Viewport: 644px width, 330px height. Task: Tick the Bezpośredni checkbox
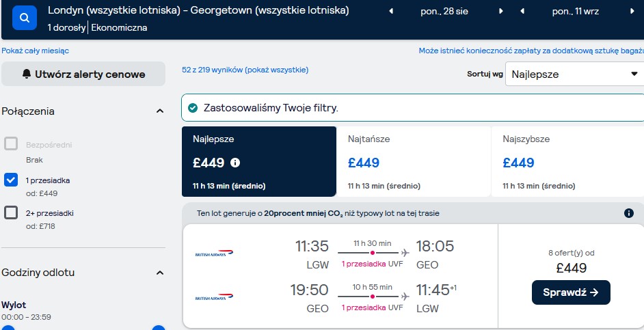point(11,143)
